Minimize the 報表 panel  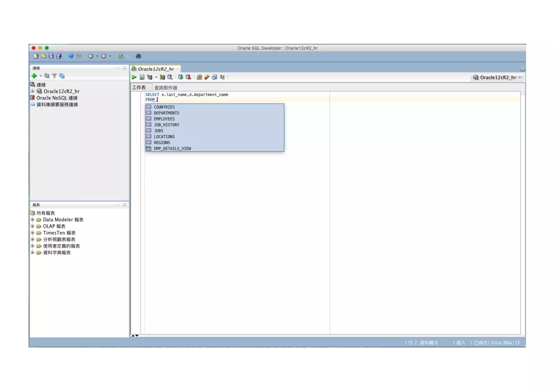tap(125, 205)
